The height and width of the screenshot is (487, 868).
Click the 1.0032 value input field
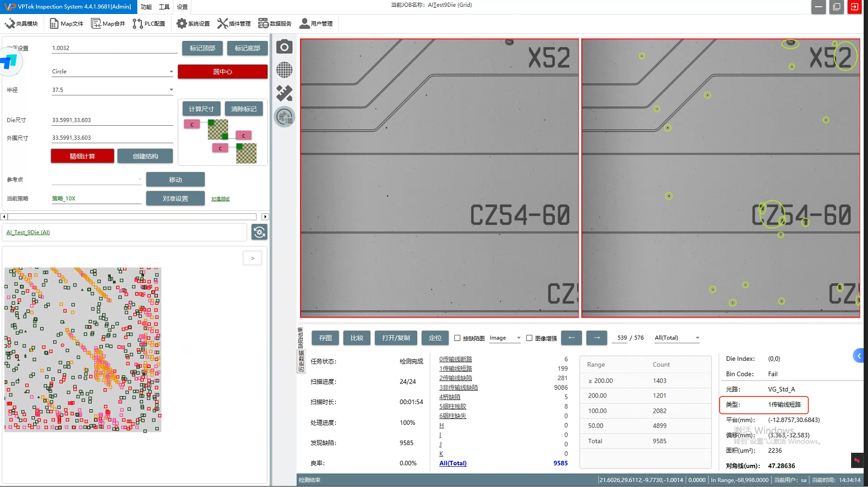tap(115, 48)
